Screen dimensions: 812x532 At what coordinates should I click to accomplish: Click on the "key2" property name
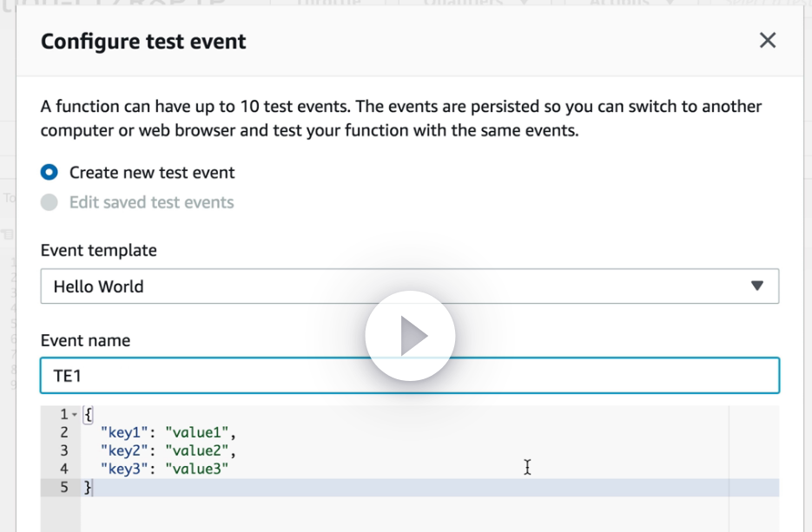coord(124,450)
